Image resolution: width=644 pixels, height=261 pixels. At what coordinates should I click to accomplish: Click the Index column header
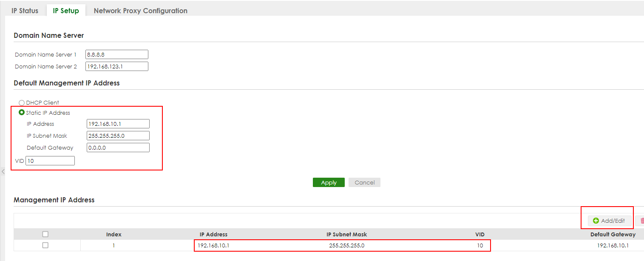113,234
